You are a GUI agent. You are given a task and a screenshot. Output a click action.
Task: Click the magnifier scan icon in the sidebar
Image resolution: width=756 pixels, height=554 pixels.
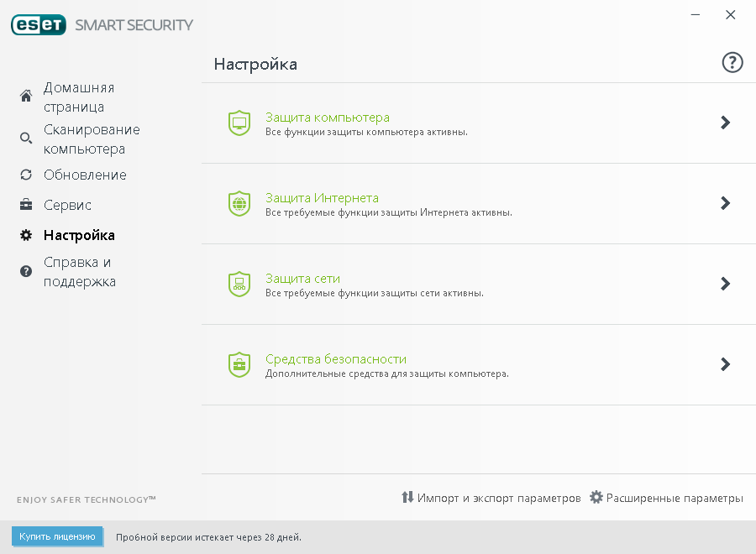pos(26,138)
